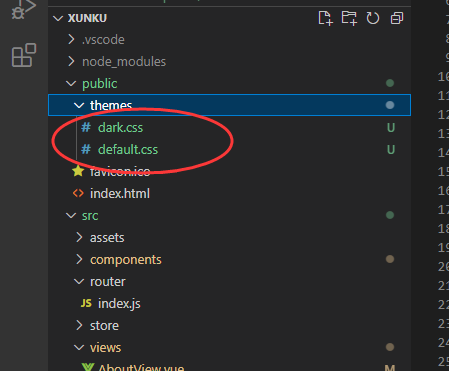Click the JS icon beside index.js
The image size is (449, 371).
pyautogui.click(x=86, y=303)
